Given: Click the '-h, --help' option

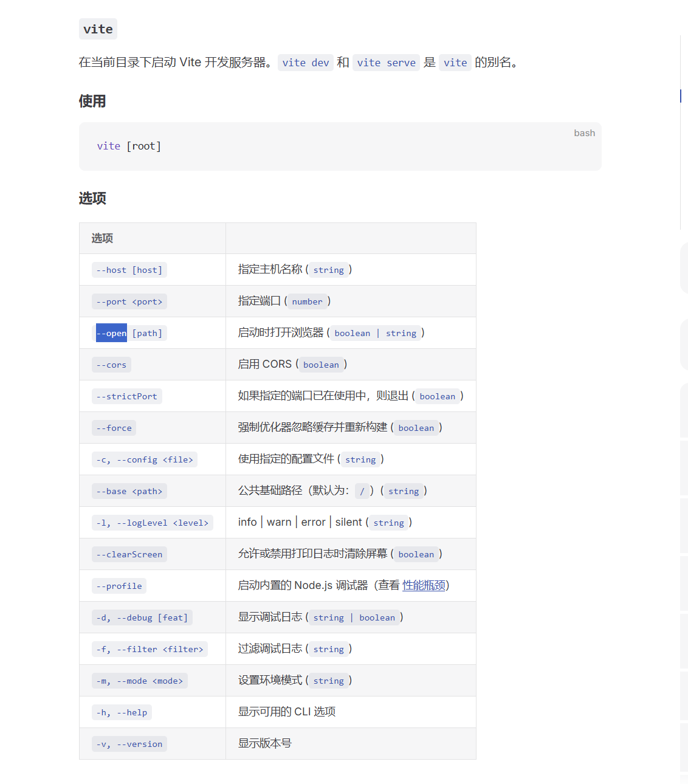Looking at the screenshot, I should click(x=122, y=712).
